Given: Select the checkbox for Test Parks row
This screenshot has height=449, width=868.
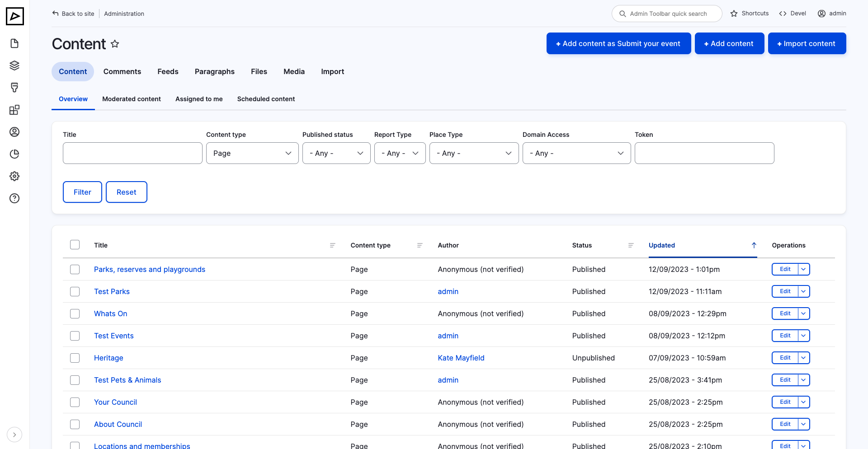Looking at the screenshot, I should 75,291.
